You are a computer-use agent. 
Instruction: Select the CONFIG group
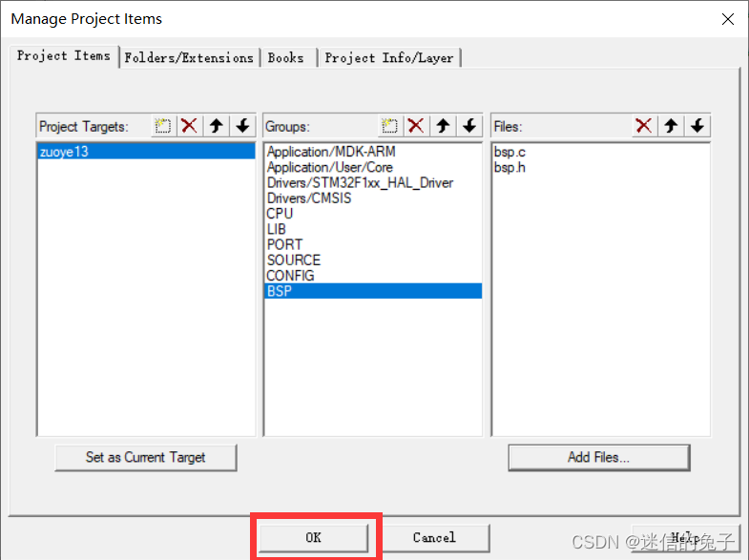pyautogui.click(x=373, y=276)
